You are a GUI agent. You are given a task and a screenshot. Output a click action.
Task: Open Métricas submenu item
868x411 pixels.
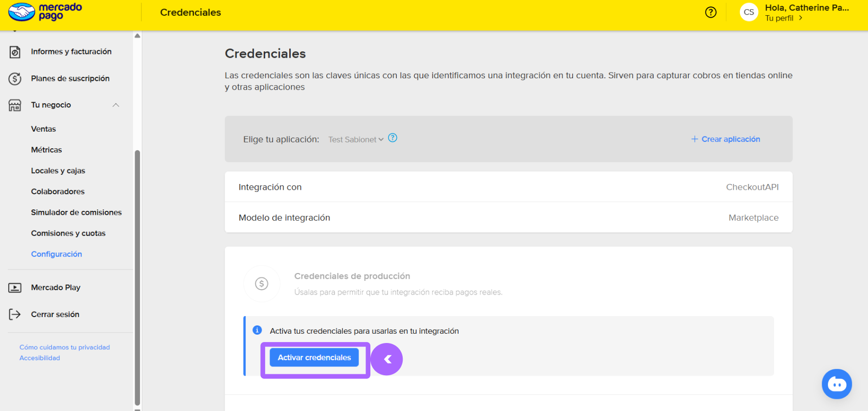[46, 150]
